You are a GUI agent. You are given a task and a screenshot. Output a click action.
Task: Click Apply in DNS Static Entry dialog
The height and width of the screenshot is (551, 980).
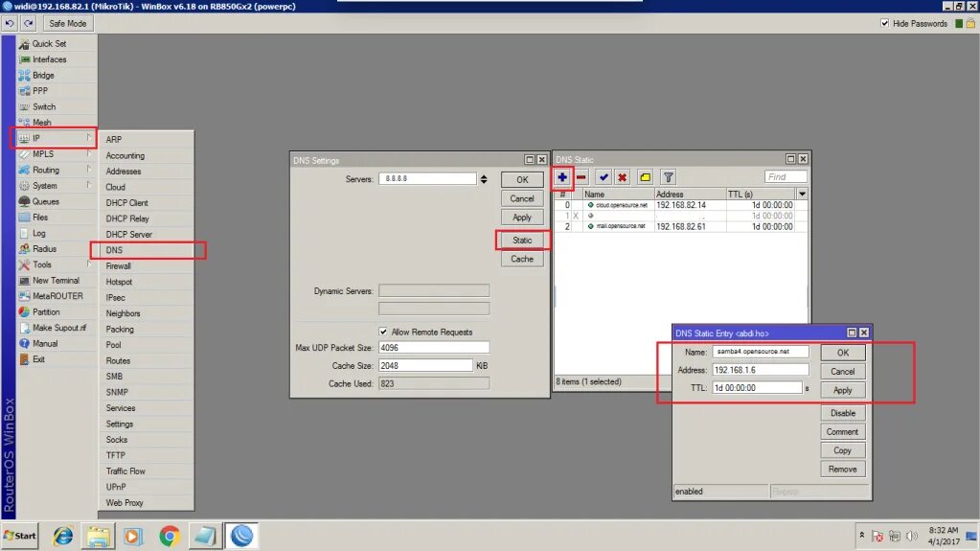pyautogui.click(x=842, y=390)
